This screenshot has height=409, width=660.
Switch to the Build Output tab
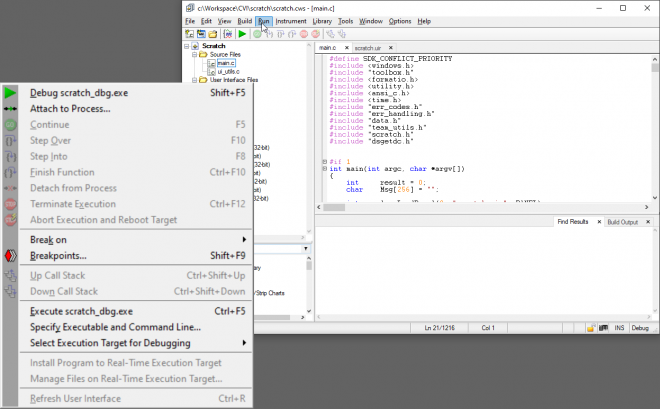point(622,221)
